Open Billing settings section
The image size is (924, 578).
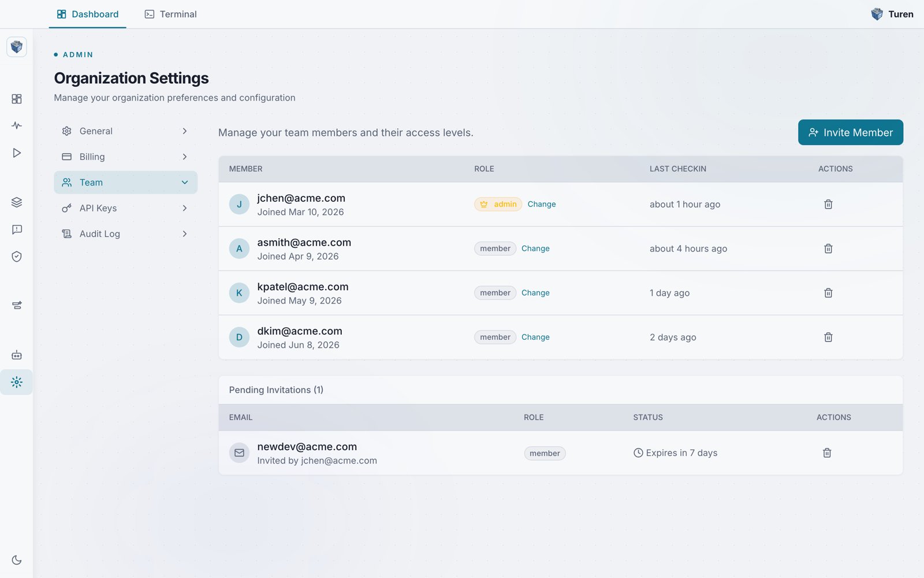tap(125, 157)
